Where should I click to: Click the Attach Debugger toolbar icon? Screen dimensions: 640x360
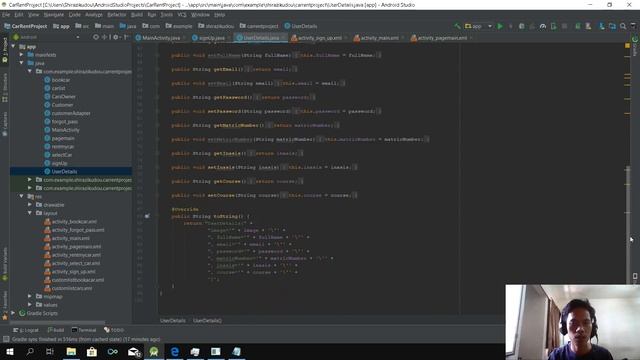pos(553,26)
